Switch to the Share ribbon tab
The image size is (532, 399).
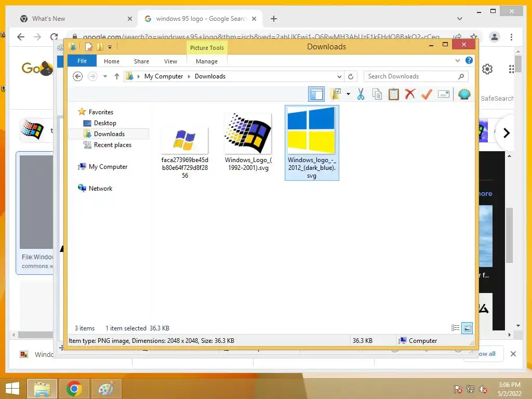[141, 61]
